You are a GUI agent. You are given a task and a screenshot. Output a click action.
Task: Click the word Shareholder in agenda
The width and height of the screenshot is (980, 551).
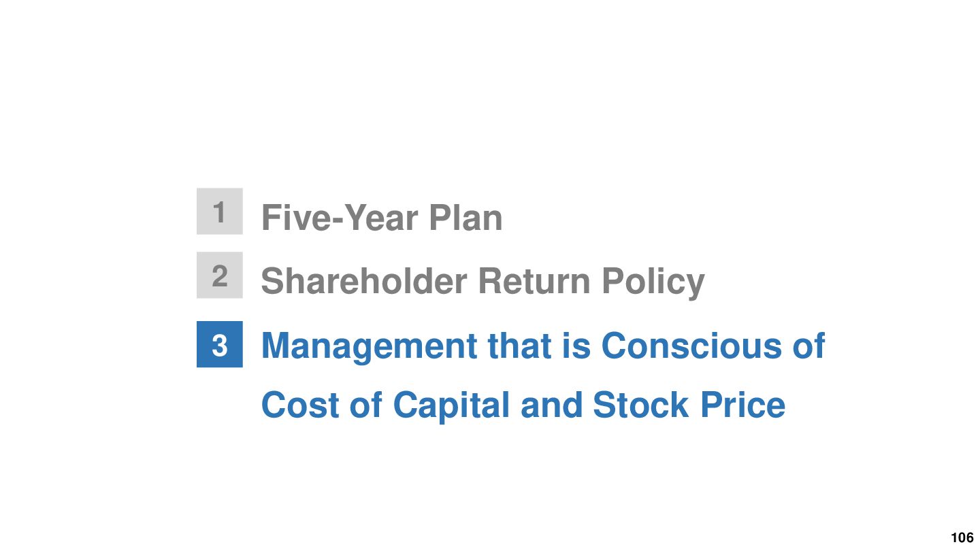pos(363,281)
